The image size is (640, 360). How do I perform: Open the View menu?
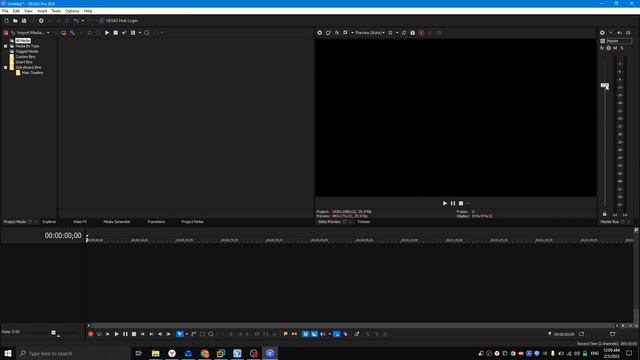[28, 11]
